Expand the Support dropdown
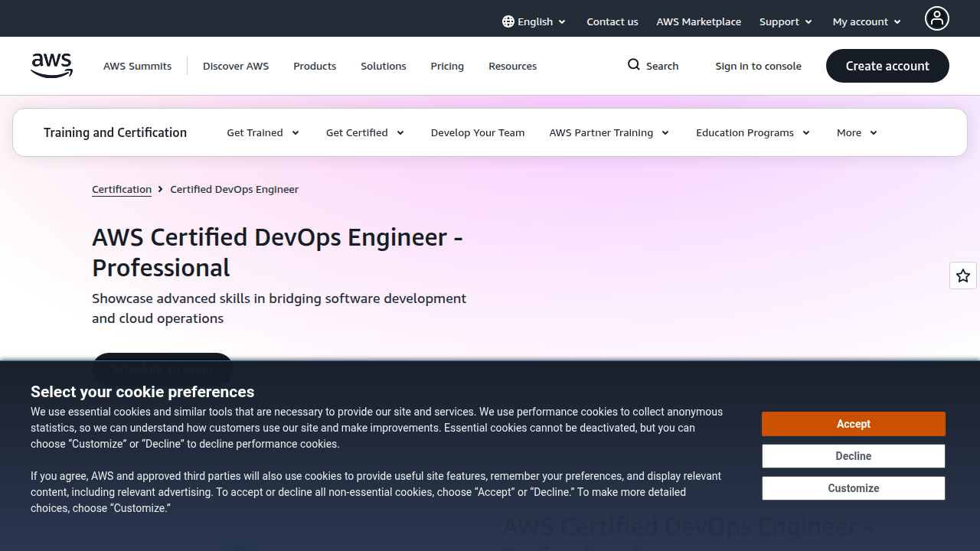Viewport: 980px width, 551px height. (x=786, y=21)
